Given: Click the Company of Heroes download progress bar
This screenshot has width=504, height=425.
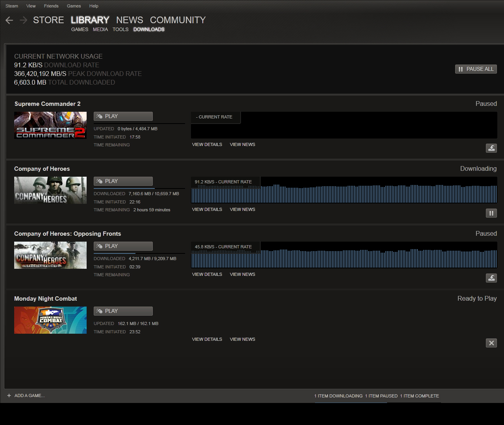Looking at the screenshot, I should [139, 188].
